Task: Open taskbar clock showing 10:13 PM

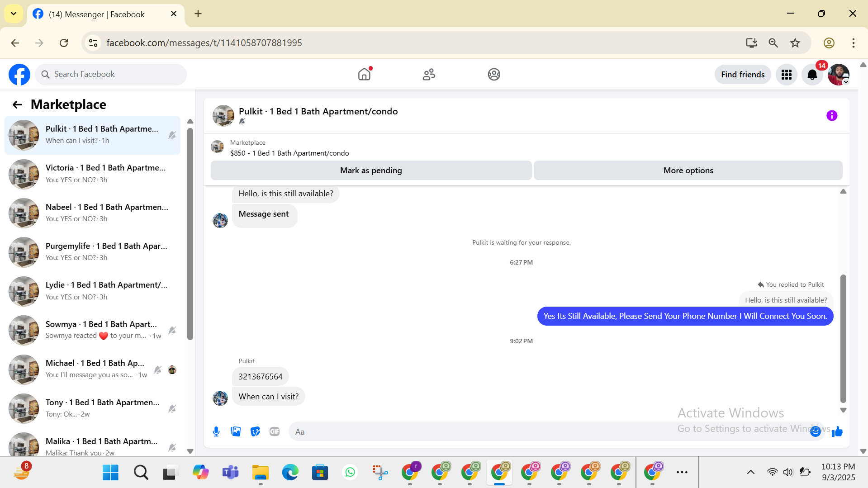Action: pos(838,472)
